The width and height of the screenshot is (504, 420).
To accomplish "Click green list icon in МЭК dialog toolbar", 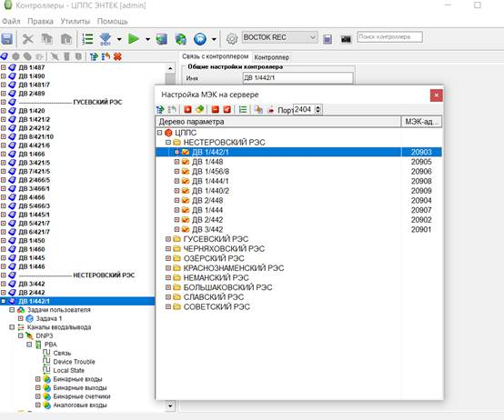I will (x=243, y=109).
